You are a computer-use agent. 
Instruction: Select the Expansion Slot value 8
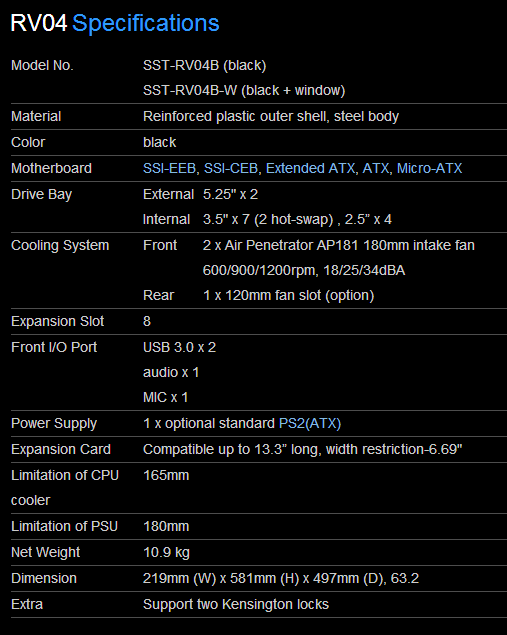[x=147, y=321]
